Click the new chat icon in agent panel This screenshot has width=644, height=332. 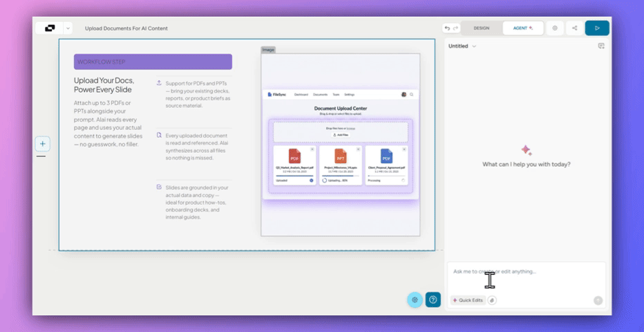601,46
